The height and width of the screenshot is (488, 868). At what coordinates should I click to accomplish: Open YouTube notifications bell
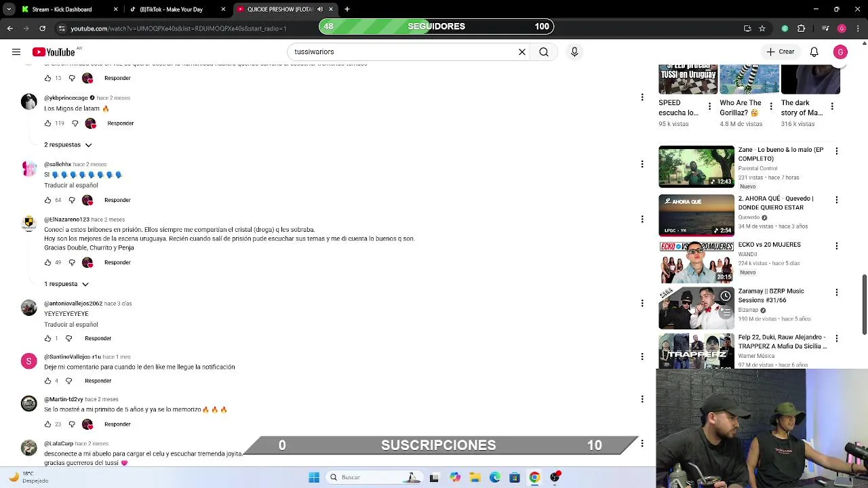(x=814, y=52)
